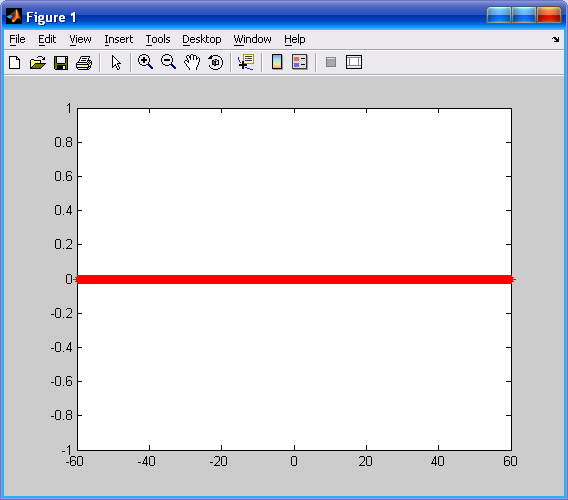Click the red line in the plot
Viewport: 568px width, 500px height.
click(x=294, y=279)
